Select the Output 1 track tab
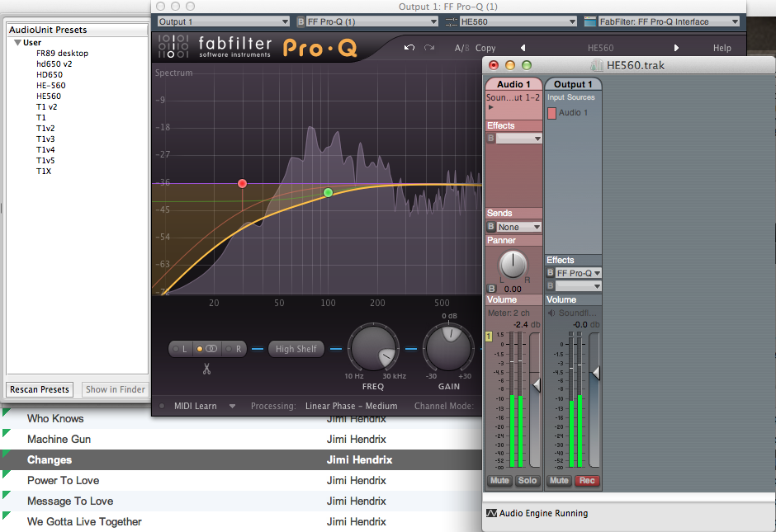This screenshot has height=532, width=776. pyautogui.click(x=573, y=84)
